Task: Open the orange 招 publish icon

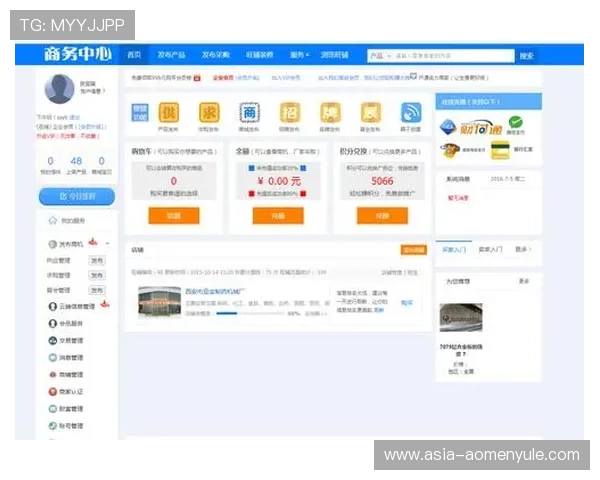Action: tap(290, 113)
